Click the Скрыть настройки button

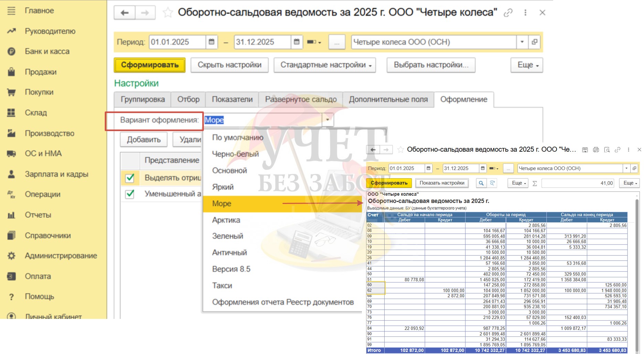click(x=229, y=65)
